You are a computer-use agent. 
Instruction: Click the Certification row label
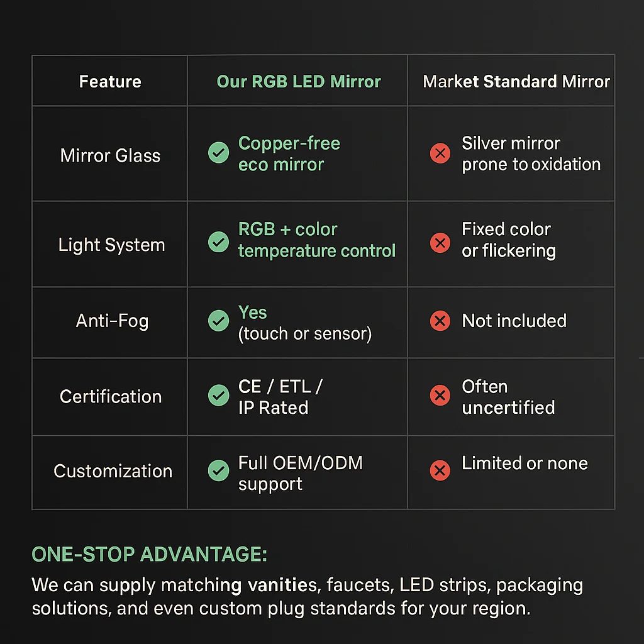point(111,397)
